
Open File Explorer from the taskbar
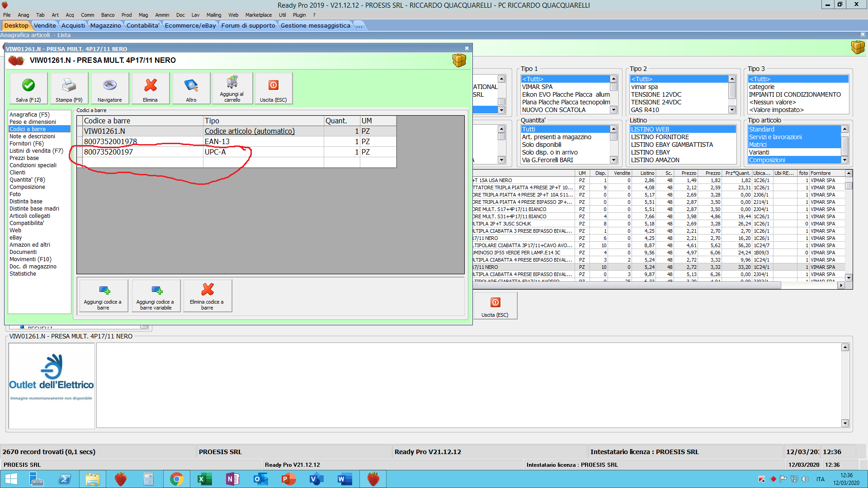click(93, 479)
